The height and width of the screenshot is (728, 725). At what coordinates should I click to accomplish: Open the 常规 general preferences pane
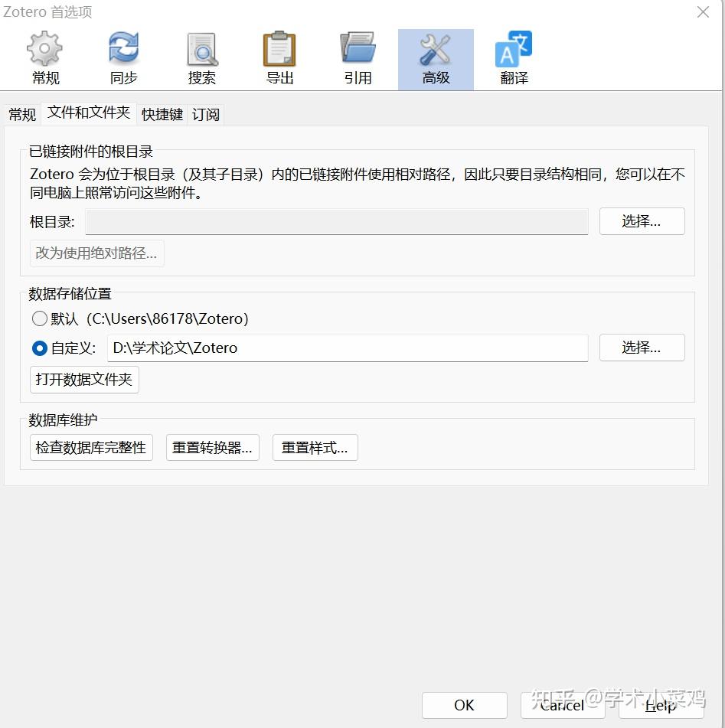coord(45,59)
